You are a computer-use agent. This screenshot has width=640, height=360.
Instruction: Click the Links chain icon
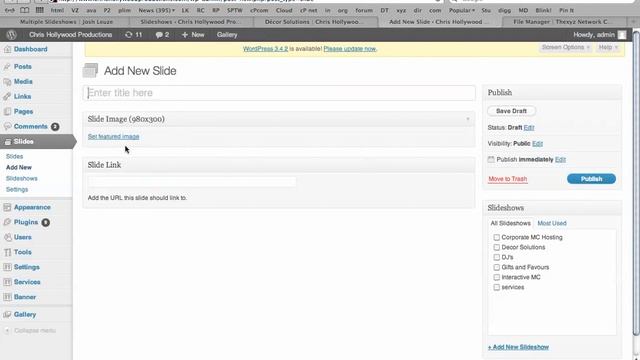(7, 96)
